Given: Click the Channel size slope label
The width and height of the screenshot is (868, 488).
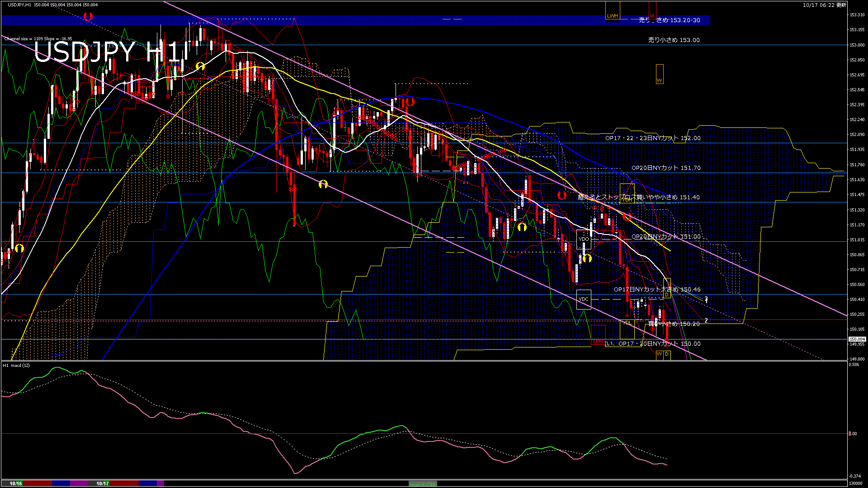Looking at the screenshot, I should (38, 39).
